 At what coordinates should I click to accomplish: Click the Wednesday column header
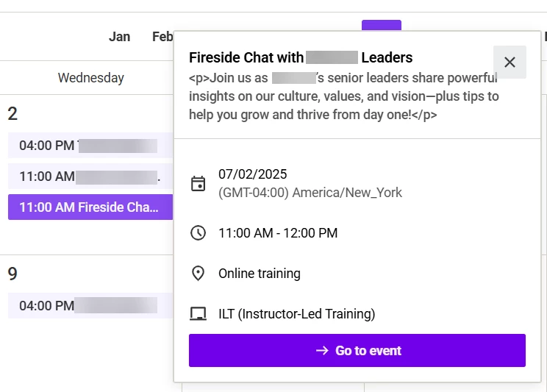(91, 78)
